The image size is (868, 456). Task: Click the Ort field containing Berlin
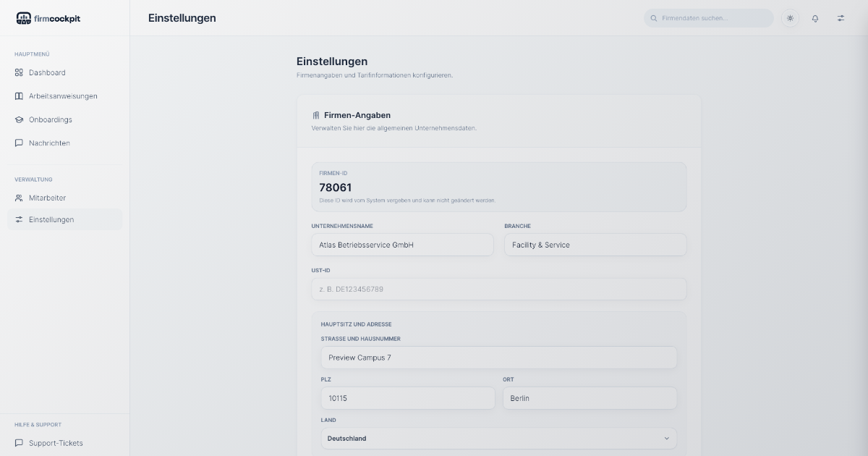point(590,398)
